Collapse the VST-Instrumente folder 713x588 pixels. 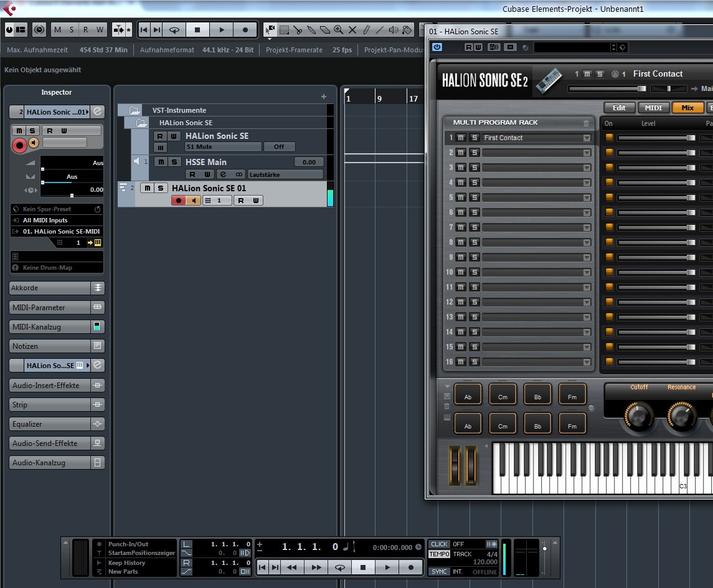pyautogui.click(x=135, y=110)
